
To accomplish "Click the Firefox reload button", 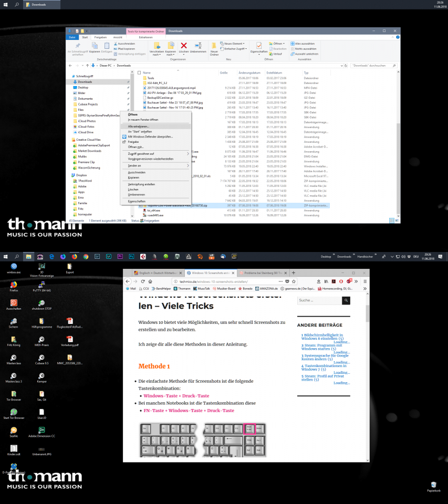I will coord(143,281).
